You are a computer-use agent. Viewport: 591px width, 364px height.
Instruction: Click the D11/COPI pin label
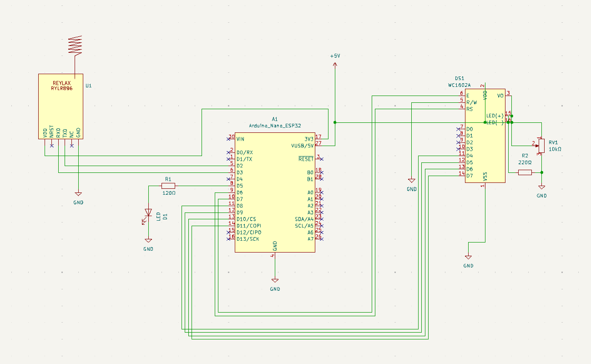point(248,226)
